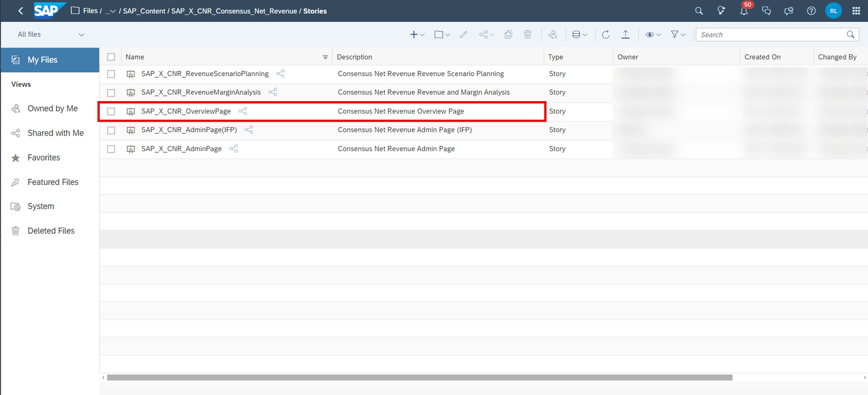
Task: Open the Deleted Files view
Action: [50, 231]
